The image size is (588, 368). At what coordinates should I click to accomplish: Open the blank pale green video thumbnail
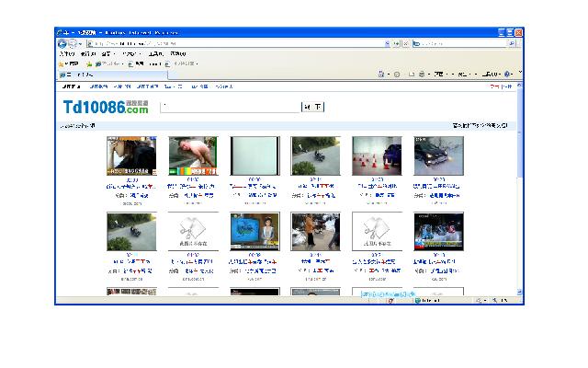(x=254, y=155)
